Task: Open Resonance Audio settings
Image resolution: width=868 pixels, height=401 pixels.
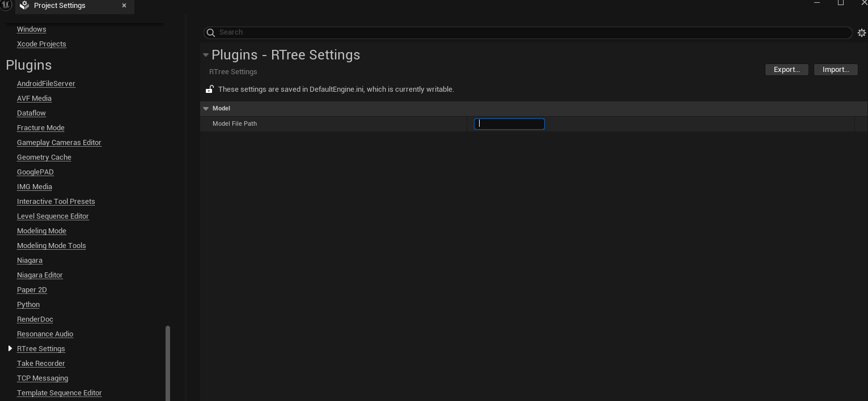Action: pyautogui.click(x=45, y=334)
